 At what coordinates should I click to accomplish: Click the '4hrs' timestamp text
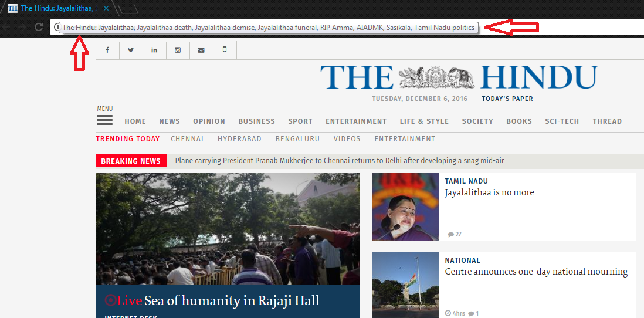[x=459, y=313]
